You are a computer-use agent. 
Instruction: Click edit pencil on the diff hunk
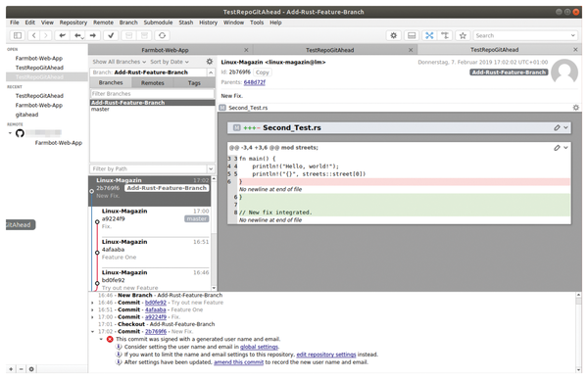coord(557,148)
